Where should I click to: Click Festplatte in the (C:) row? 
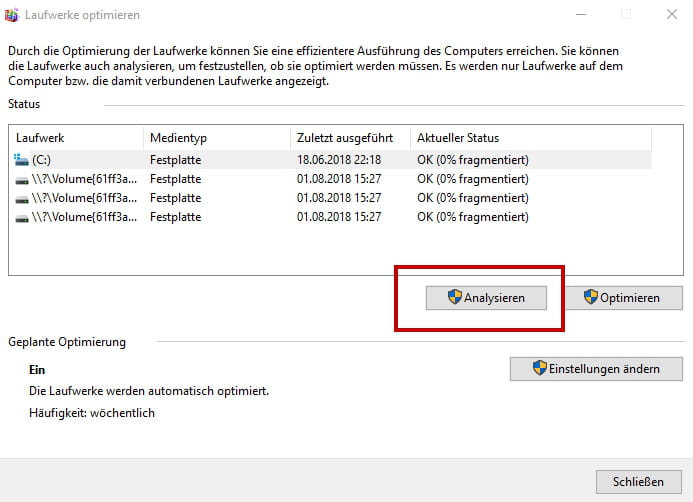[175, 160]
